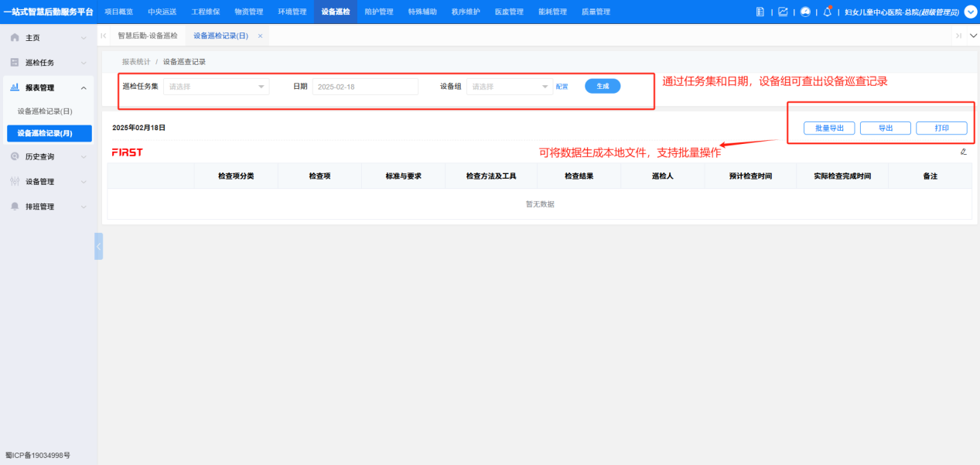980x465 pixels.
Task: Open the tab list chevron dropdown
Action: [973, 36]
